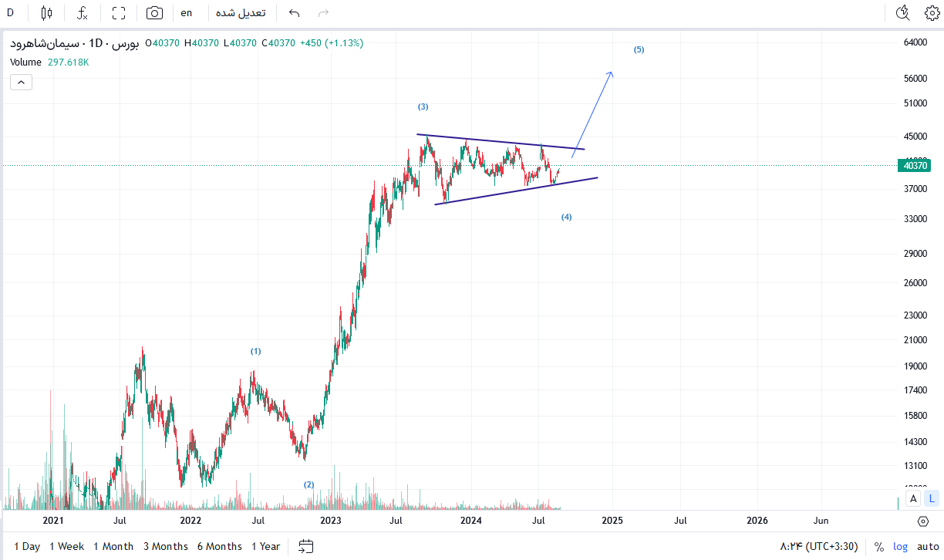Toggle auto-fit with the A button
The image size is (944, 560).
coord(913,498)
